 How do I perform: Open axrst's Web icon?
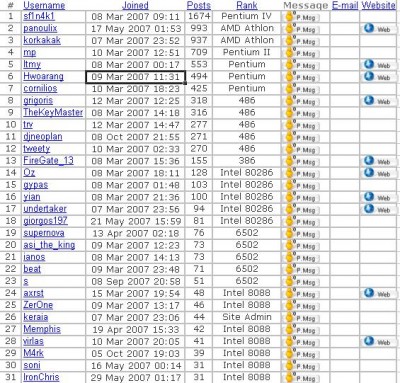[378, 294]
